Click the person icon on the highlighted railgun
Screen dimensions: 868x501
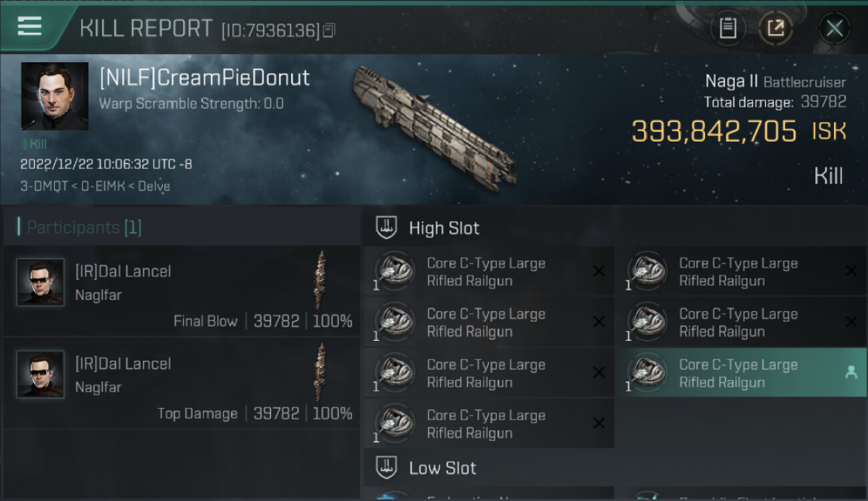pyautogui.click(x=851, y=373)
